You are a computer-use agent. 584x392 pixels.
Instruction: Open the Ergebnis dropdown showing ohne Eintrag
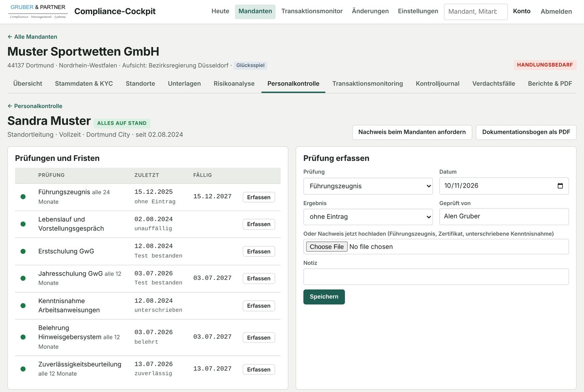tap(368, 217)
